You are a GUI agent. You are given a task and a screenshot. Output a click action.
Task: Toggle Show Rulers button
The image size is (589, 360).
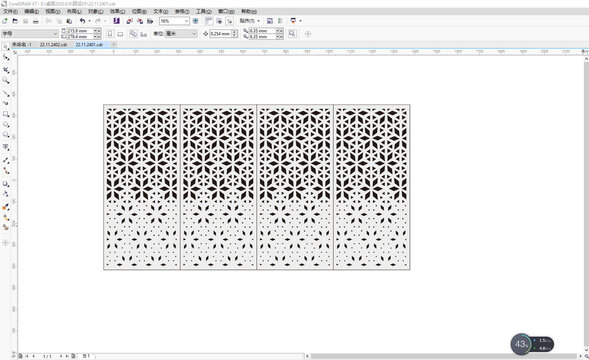209,21
